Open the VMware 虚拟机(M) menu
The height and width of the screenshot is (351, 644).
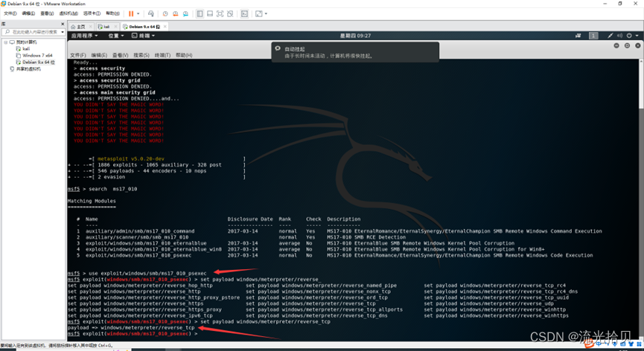click(68, 13)
